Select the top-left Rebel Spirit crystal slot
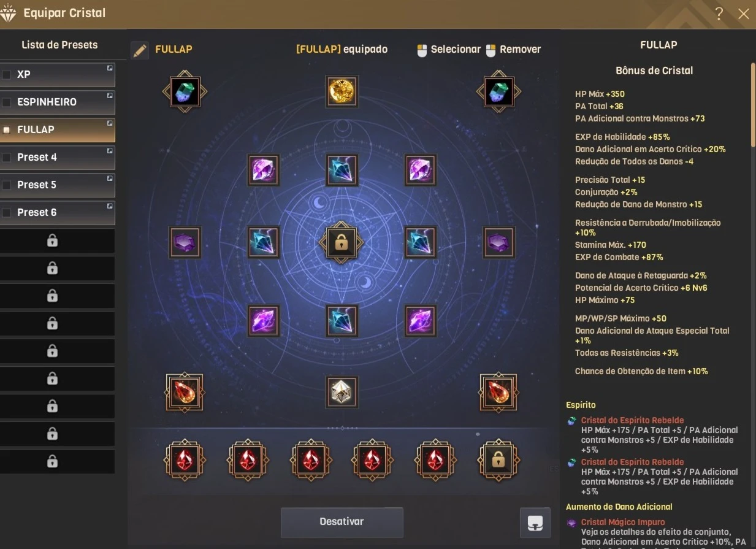Viewport: 756px width, 549px height. pyautogui.click(x=185, y=91)
